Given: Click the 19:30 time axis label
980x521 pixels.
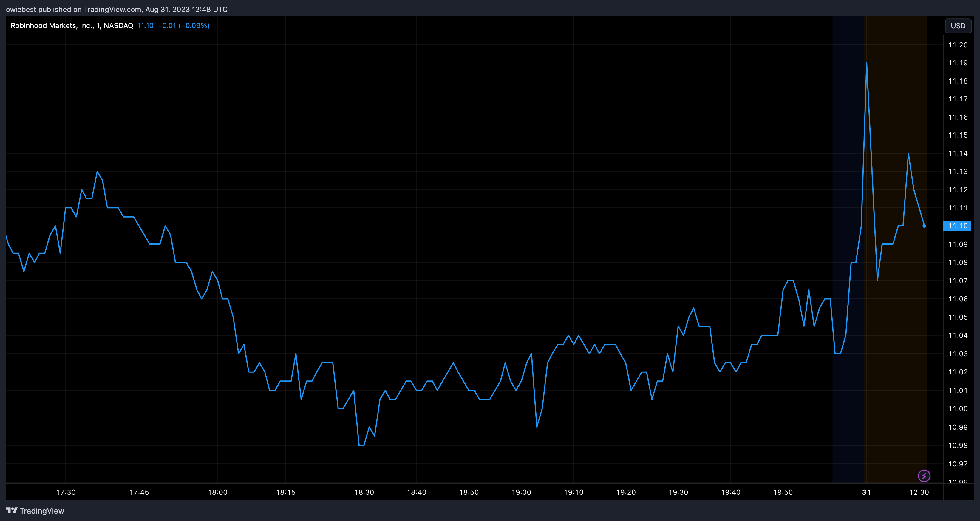Looking at the screenshot, I should [678, 492].
